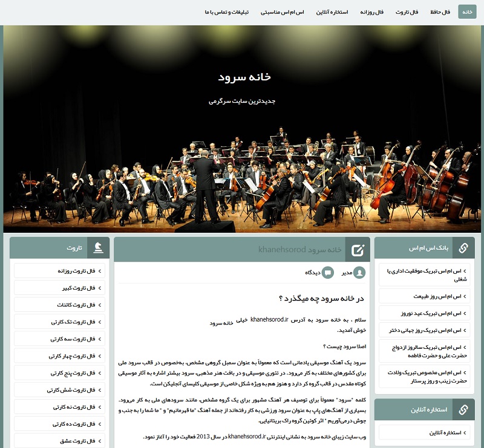Click the heading در خانه سرود چه میگذرد
Viewport: 484px width, 448px height.
pos(321,298)
